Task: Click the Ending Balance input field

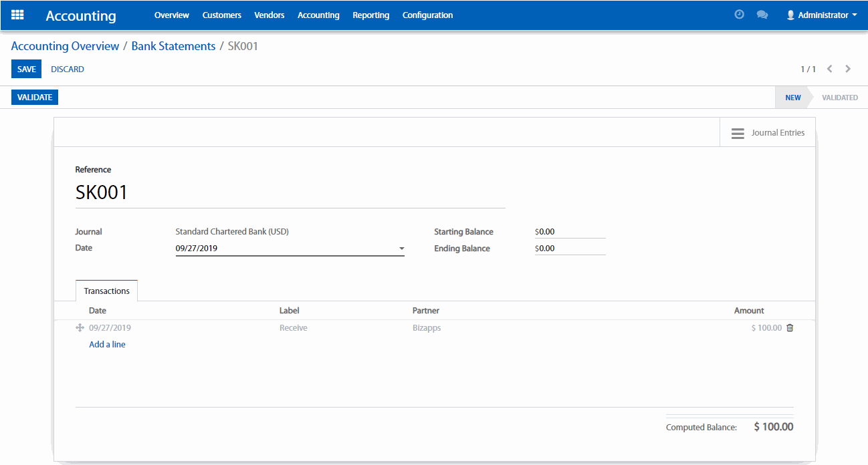Action: (x=571, y=249)
